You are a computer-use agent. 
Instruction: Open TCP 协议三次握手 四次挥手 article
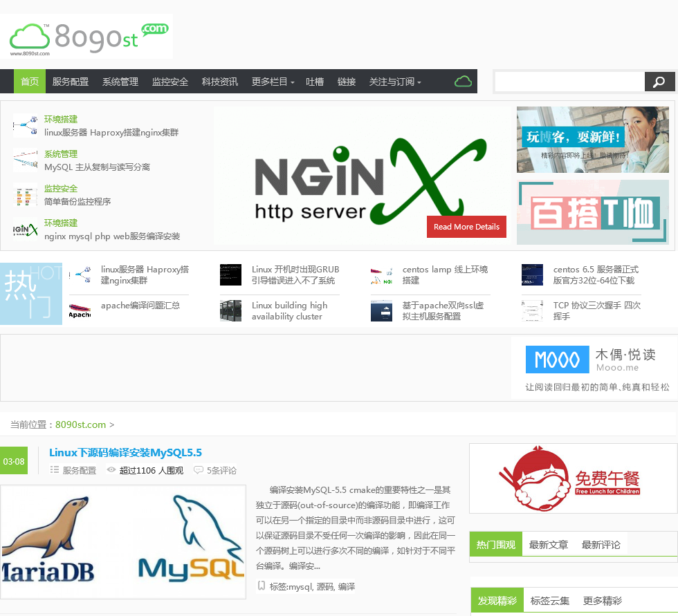pyautogui.click(x=596, y=310)
